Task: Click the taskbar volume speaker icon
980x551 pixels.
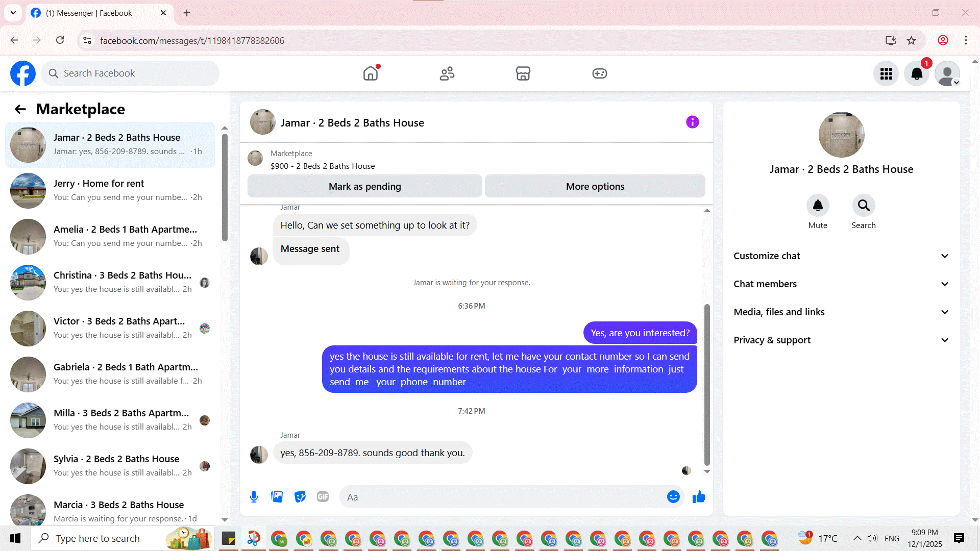Action: [x=872, y=538]
